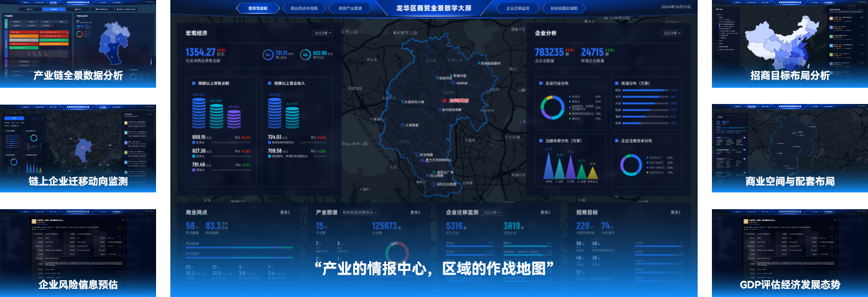Switch to the 商业网点布局图 tab
This screenshot has height=297, width=868.
303,9
